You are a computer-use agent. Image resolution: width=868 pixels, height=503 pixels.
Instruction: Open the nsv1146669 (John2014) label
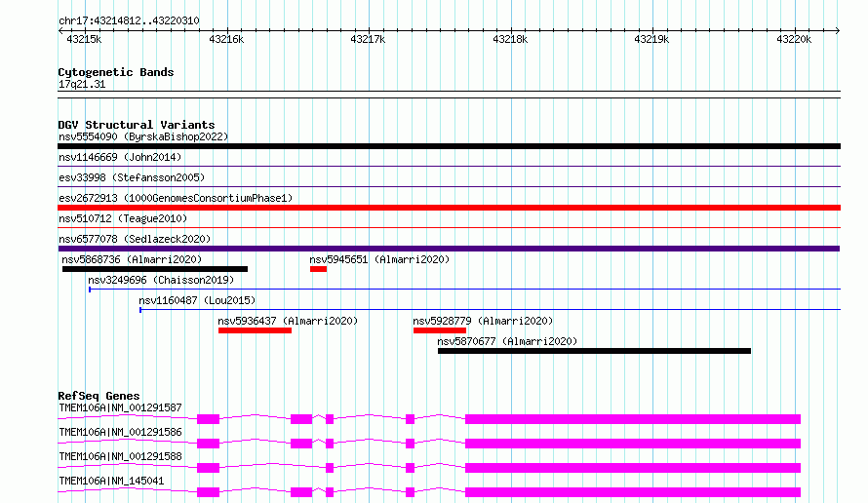pyautogui.click(x=120, y=157)
